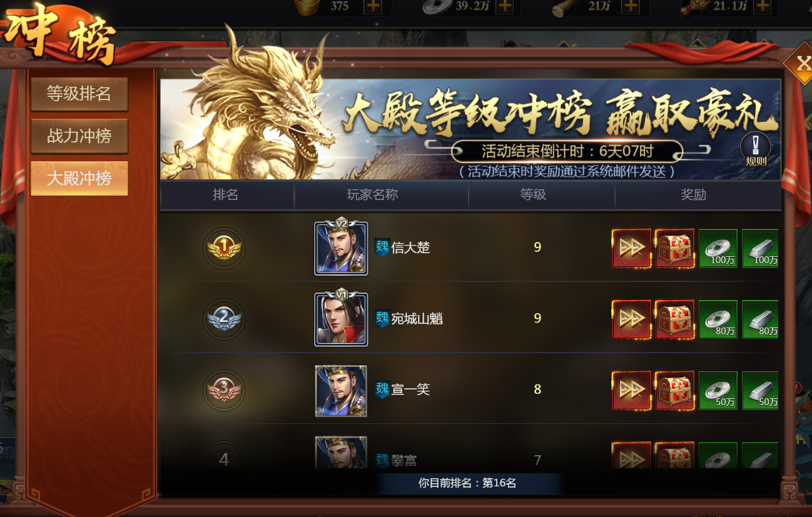812x517 pixels.
Task: Open player 宛城山魈 avatar portrait
Action: (x=341, y=319)
